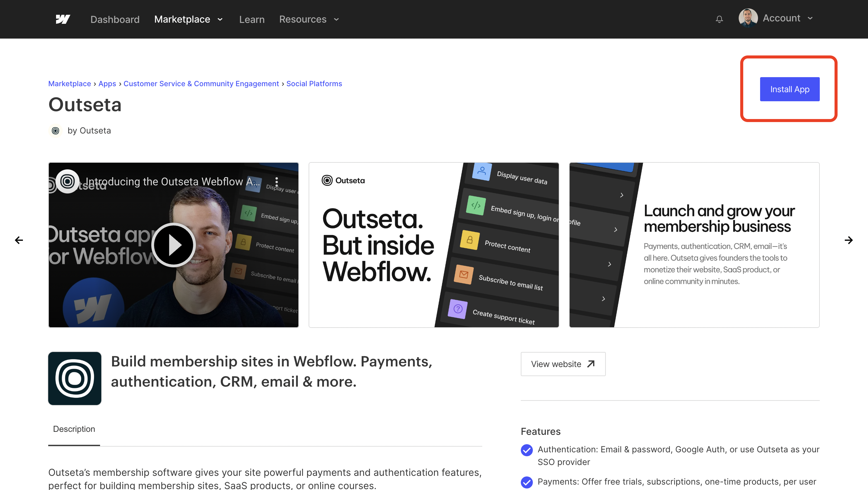
Task: Open Learn in the top navigation
Action: (x=252, y=19)
